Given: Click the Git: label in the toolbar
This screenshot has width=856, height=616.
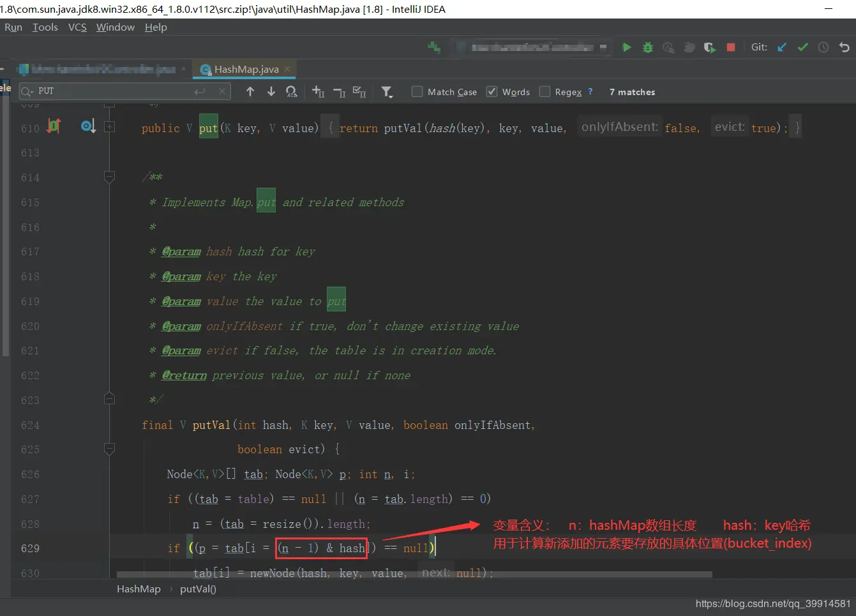Looking at the screenshot, I should coord(759,47).
